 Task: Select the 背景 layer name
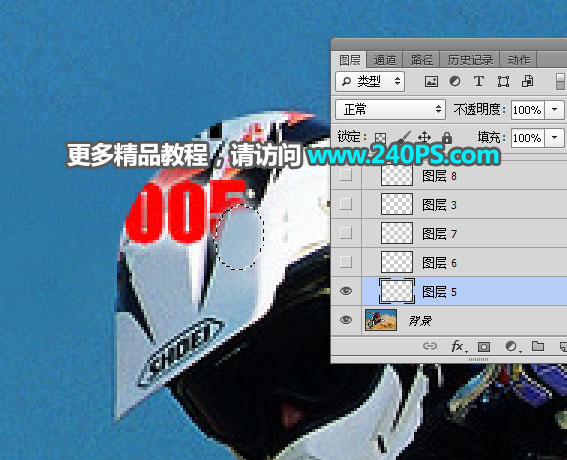[x=420, y=320]
